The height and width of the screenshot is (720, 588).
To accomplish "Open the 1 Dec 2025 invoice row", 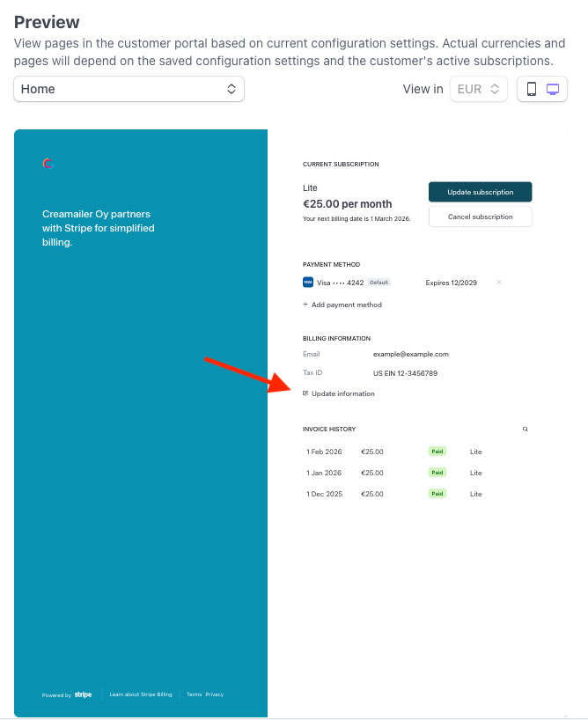I will [417, 494].
